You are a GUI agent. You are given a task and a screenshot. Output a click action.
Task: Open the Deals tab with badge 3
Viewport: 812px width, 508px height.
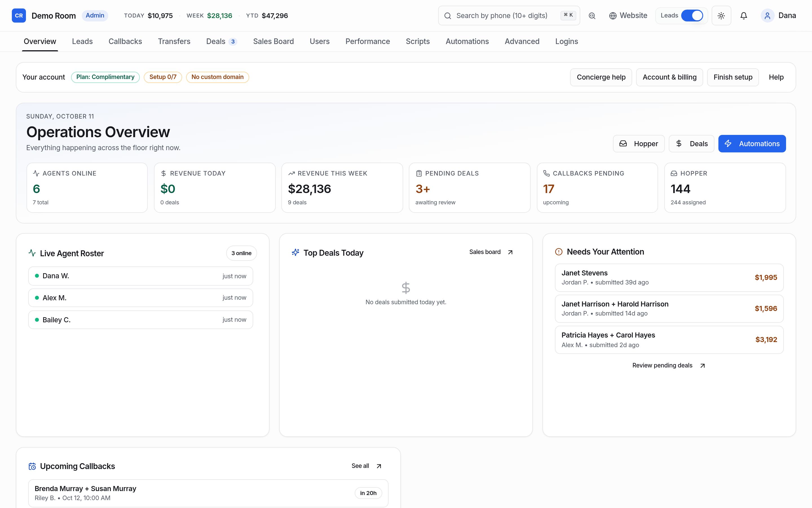coord(221,41)
